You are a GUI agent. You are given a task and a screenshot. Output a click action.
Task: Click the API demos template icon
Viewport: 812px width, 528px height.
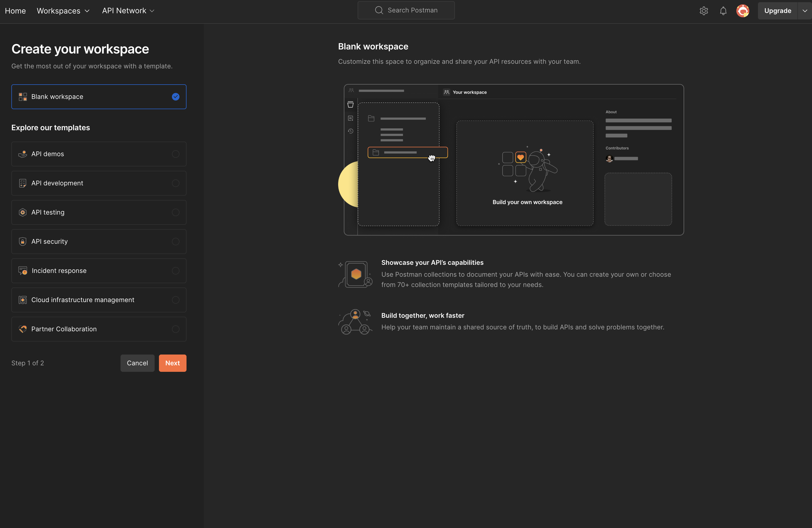pos(22,154)
